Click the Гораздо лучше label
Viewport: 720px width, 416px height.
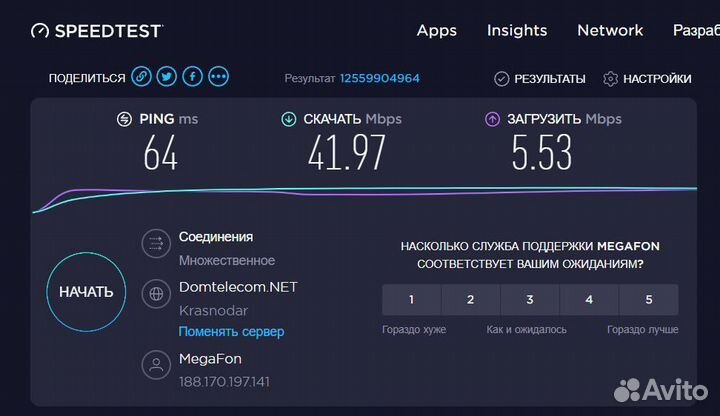[642, 330]
